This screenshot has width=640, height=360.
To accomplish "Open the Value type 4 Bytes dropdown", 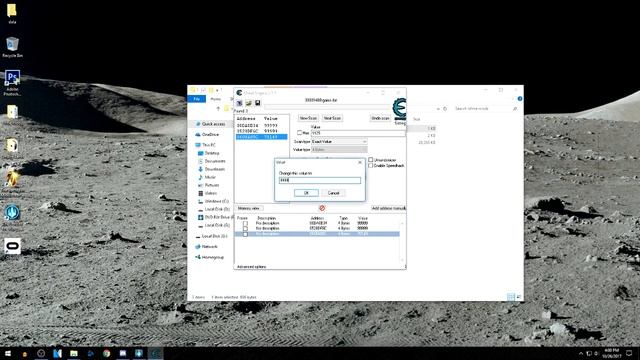I will click(x=339, y=149).
